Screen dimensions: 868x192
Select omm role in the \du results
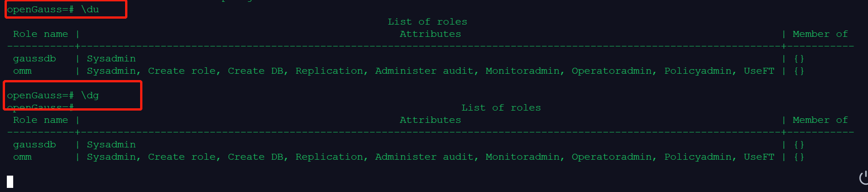click(22, 71)
